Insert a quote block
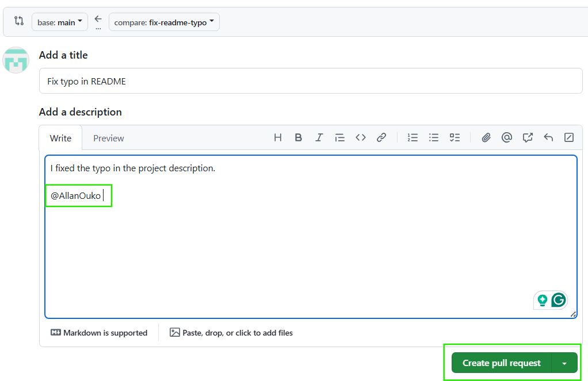The width and height of the screenshot is (588, 381). [x=340, y=137]
